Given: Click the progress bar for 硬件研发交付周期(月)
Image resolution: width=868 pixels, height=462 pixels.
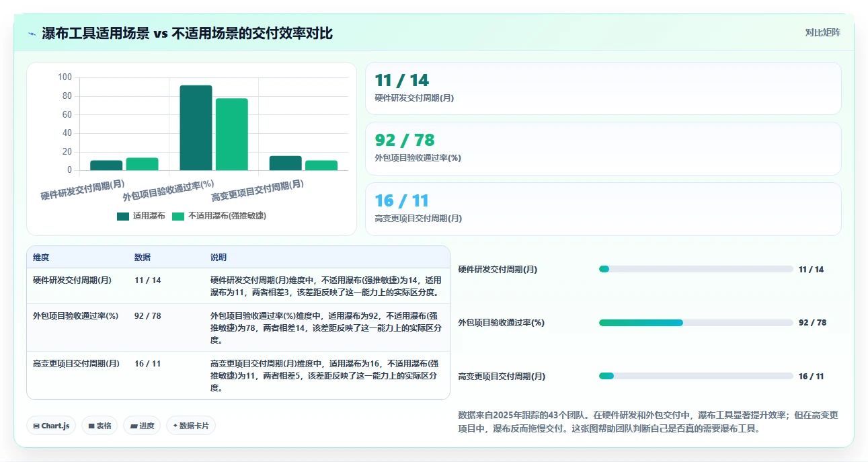Looking at the screenshot, I should (x=696, y=269).
